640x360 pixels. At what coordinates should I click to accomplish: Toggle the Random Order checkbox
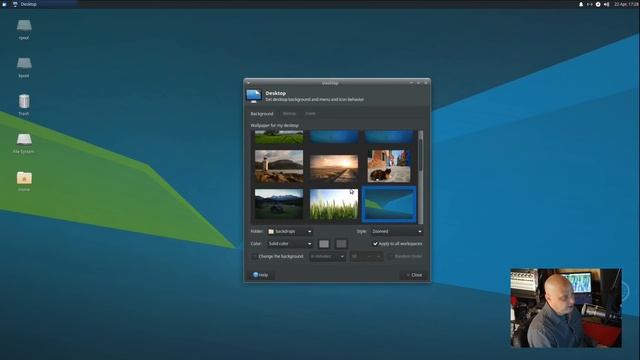(x=391, y=256)
